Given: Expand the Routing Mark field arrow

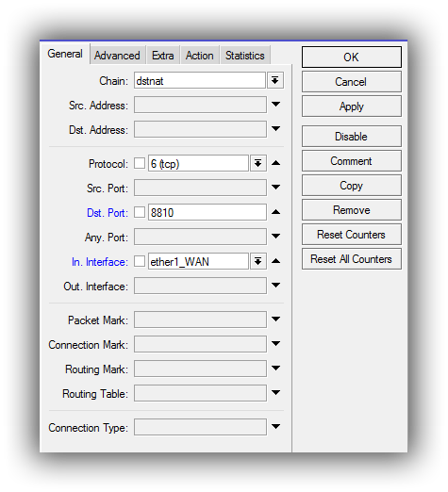Looking at the screenshot, I should pyautogui.click(x=275, y=369).
